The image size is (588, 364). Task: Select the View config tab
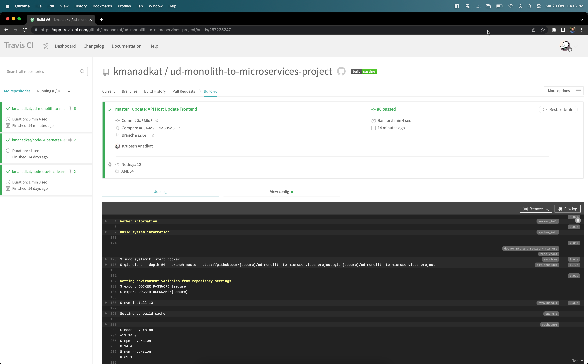coord(281,192)
